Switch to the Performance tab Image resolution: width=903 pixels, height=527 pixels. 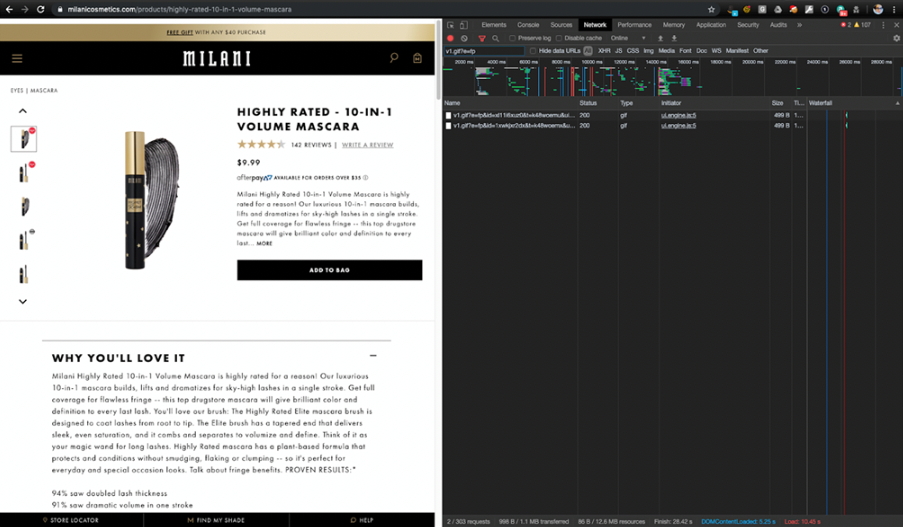(635, 25)
